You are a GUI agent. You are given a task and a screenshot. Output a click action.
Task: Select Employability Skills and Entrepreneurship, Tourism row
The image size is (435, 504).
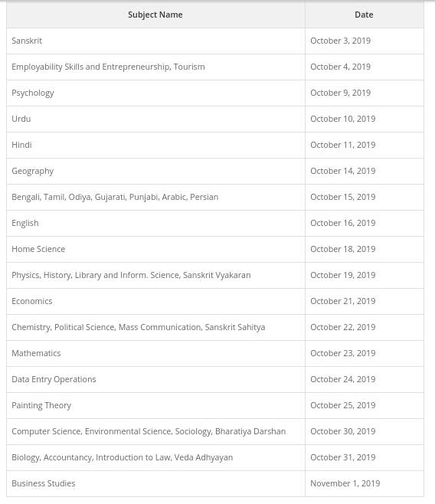pos(215,67)
